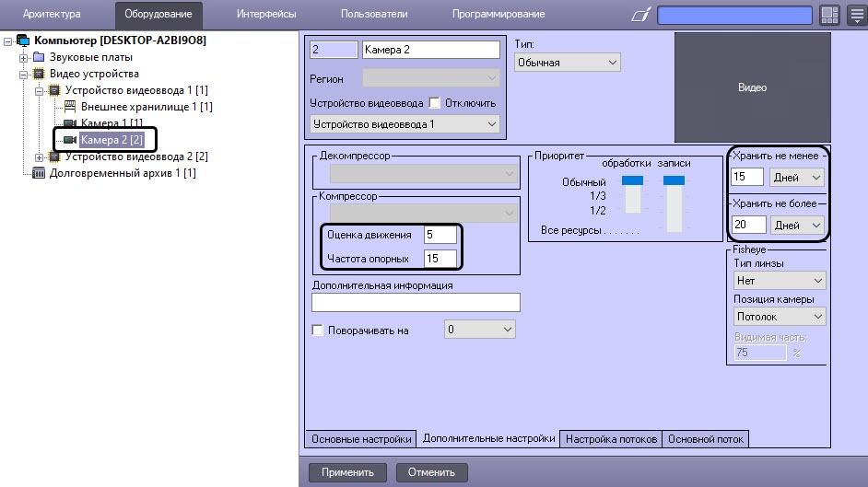The height and width of the screenshot is (487, 868).
Task: Select the Камера 2 camera icon
Action: click(x=70, y=140)
